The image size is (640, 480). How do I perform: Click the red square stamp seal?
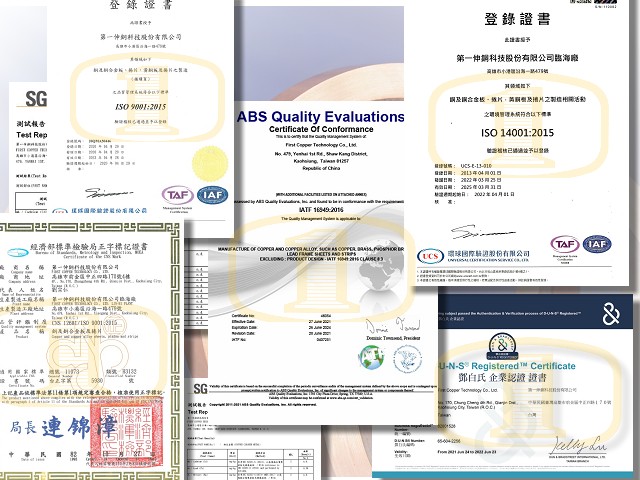coord(127,433)
